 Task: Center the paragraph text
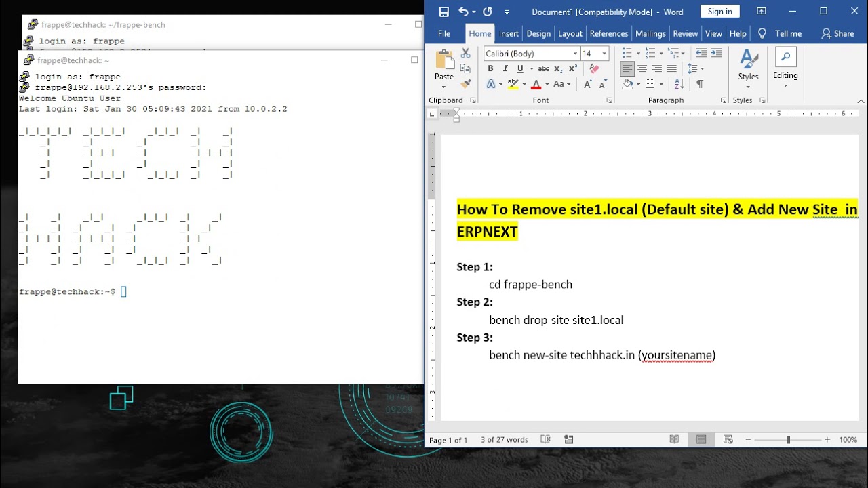[642, 68]
